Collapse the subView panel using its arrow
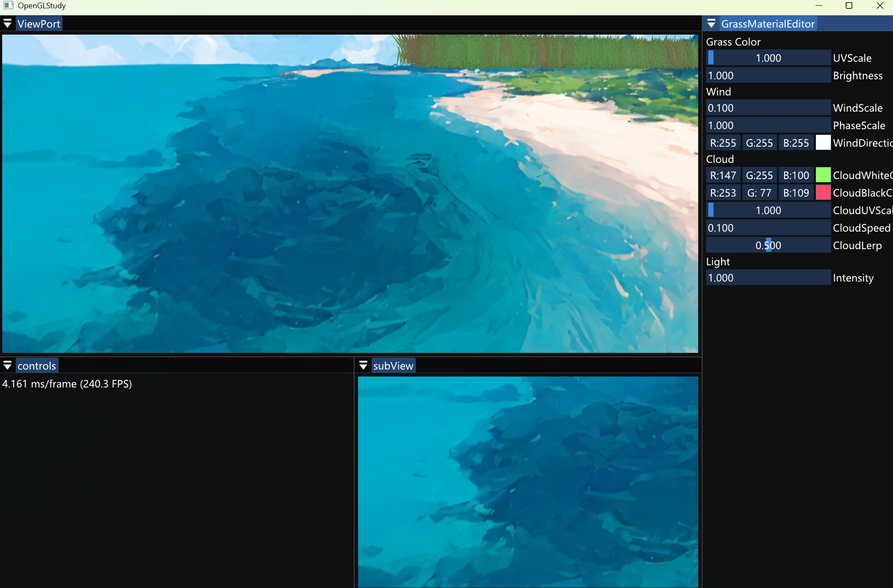This screenshot has width=893, height=588. (363, 365)
